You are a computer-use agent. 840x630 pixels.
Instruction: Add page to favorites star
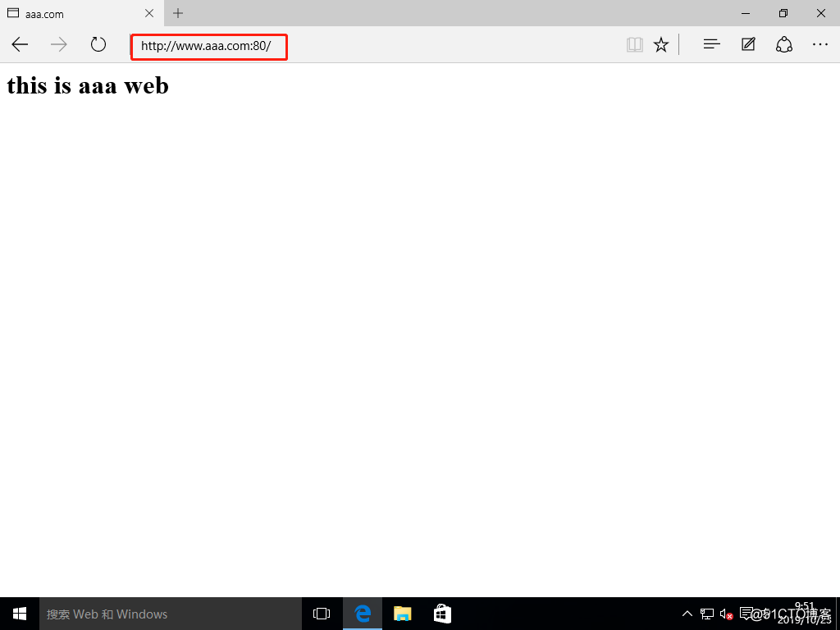[661, 44]
